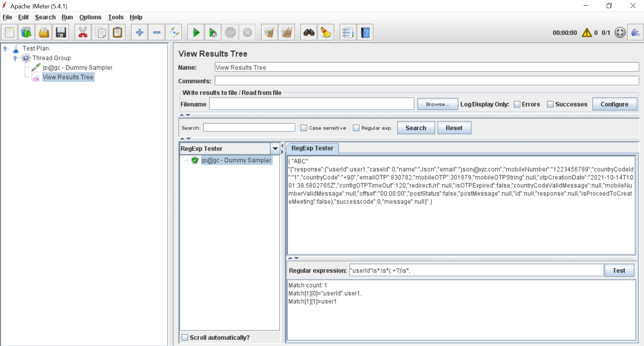644x346 pixels.
Task: Click the Cut scissors icon
Action: tap(83, 33)
